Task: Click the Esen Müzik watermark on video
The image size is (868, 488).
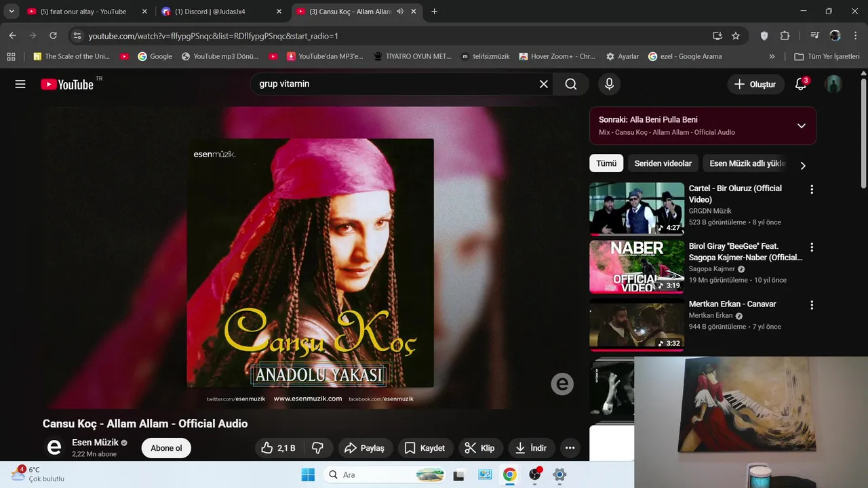Action: point(562,384)
